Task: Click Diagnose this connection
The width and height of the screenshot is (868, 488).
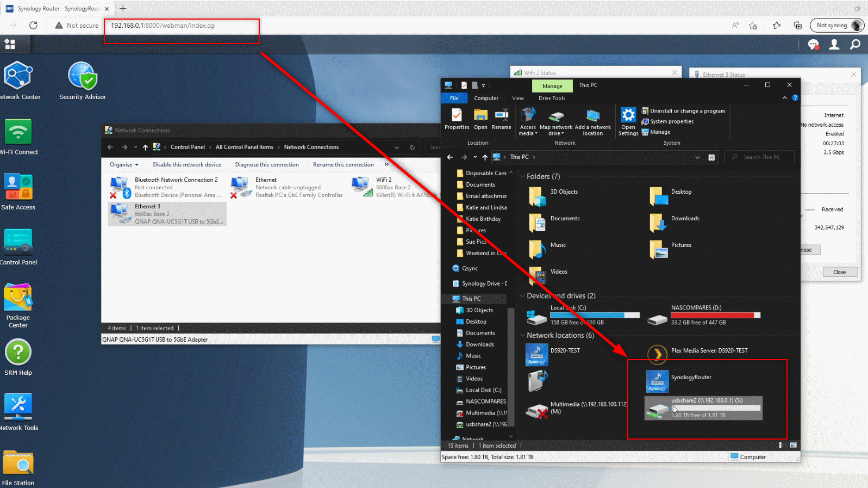Action: [x=267, y=164]
